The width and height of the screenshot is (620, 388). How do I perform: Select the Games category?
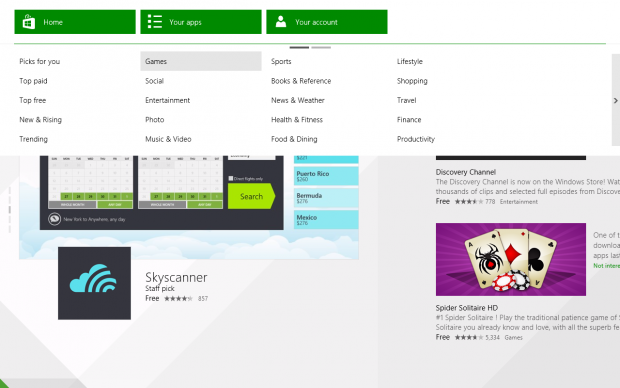201,61
